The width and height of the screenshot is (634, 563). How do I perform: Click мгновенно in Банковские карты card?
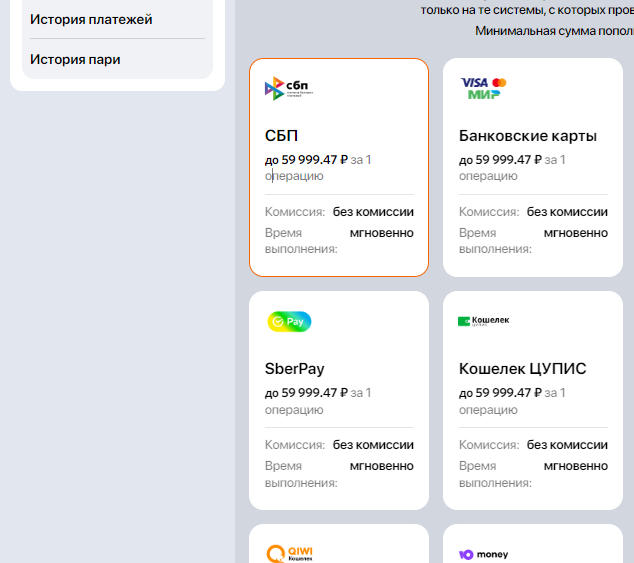point(576,233)
